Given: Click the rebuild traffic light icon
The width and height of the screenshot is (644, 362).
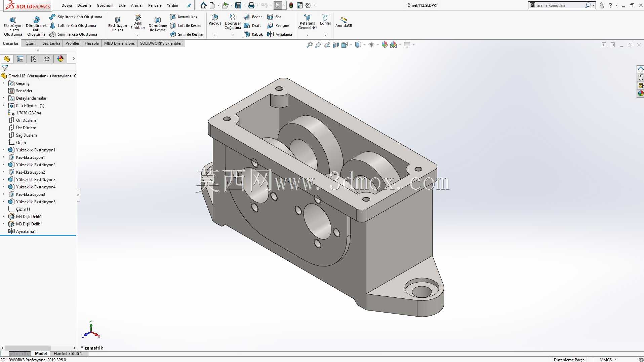Looking at the screenshot, I should click(x=291, y=5).
